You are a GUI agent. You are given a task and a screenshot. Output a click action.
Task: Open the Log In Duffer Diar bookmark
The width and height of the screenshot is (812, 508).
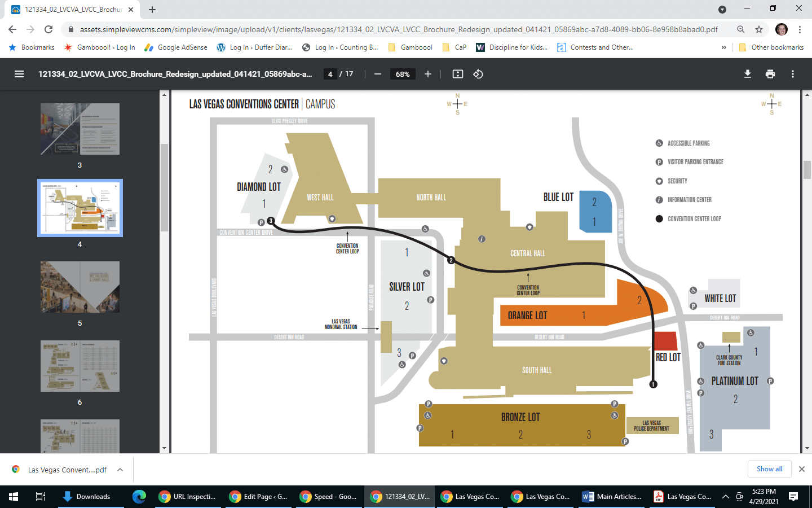pyautogui.click(x=255, y=47)
